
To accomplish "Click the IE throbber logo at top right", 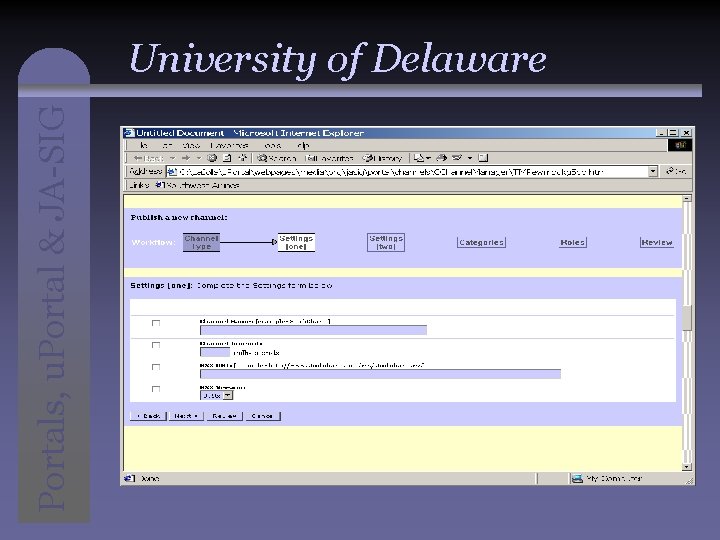I will pos(680,145).
